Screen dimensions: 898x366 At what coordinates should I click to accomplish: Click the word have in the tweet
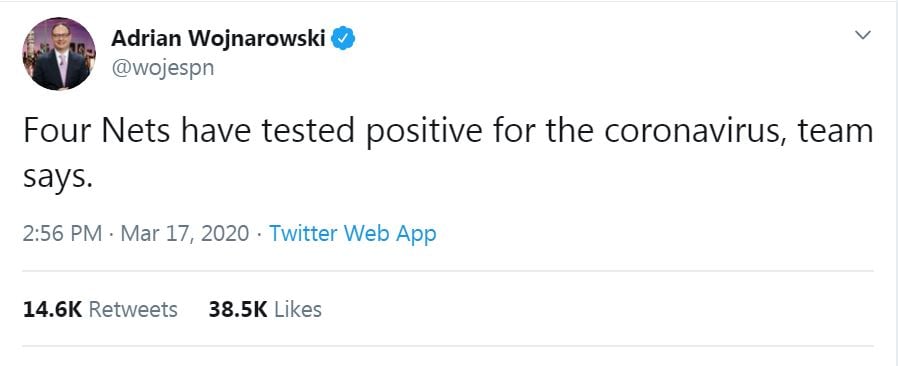pos(216,131)
